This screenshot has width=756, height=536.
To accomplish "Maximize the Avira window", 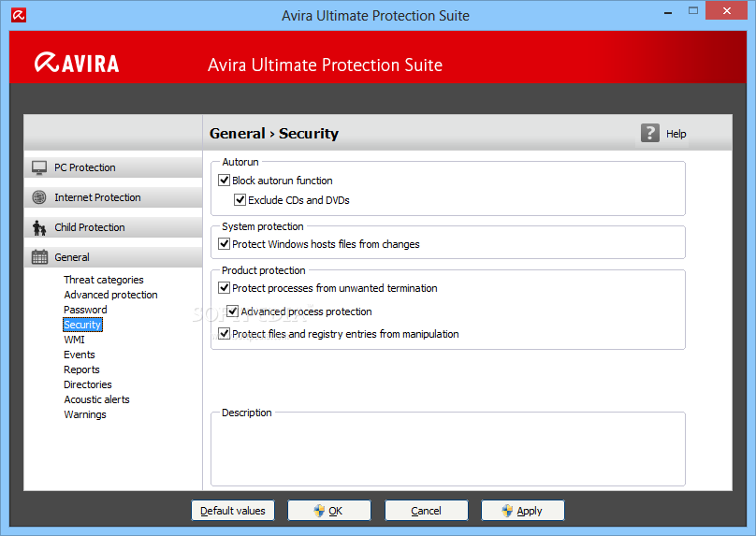I will tap(692, 10).
